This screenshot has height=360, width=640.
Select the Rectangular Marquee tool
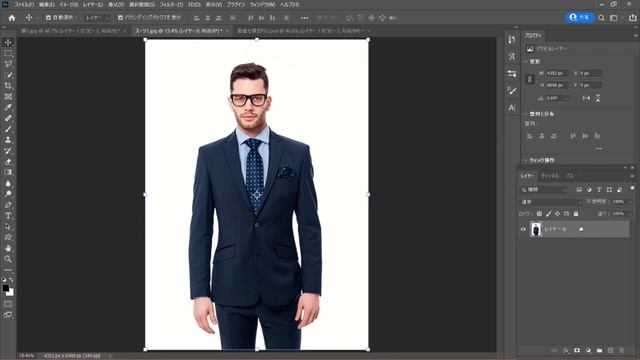click(x=8, y=53)
